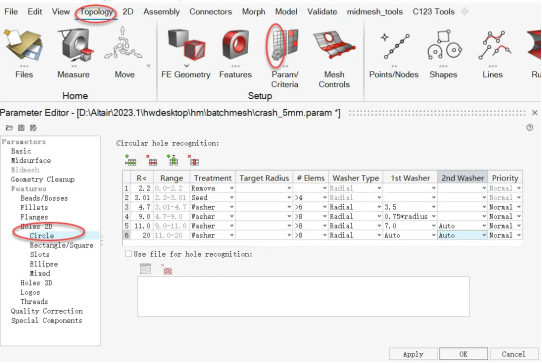Click the save parameter file icon
542x363 pixels.
click(x=21, y=128)
